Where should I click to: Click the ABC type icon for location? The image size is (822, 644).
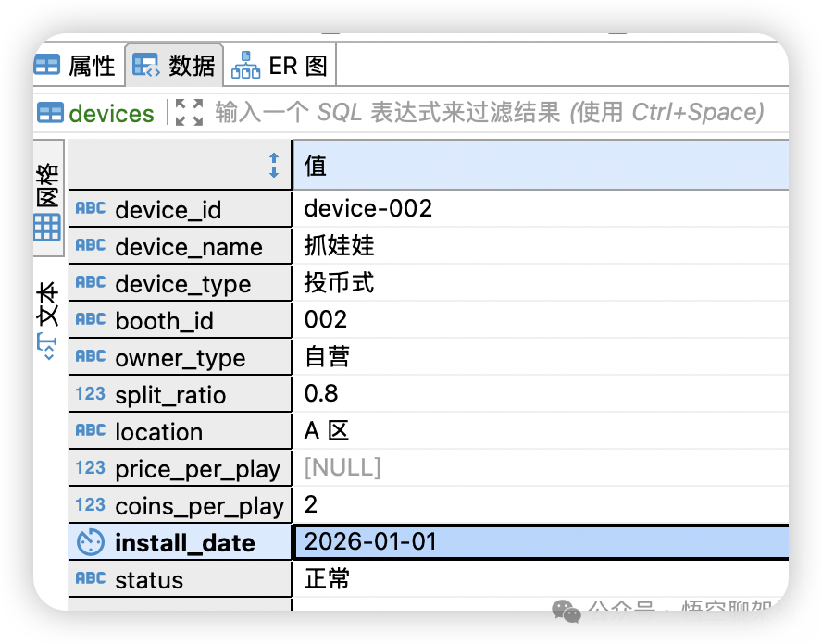pyautogui.click(x=90, y=430)
